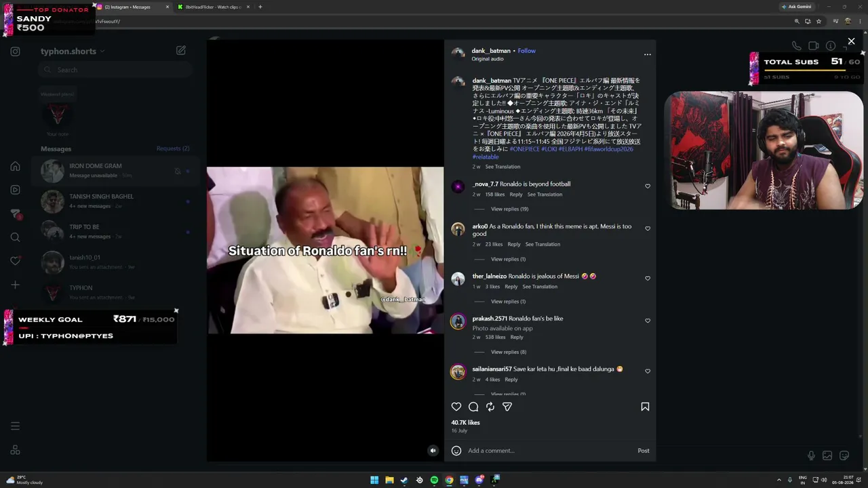
Task: Open the #relatable hashtag in the caption
Action: 486,157
